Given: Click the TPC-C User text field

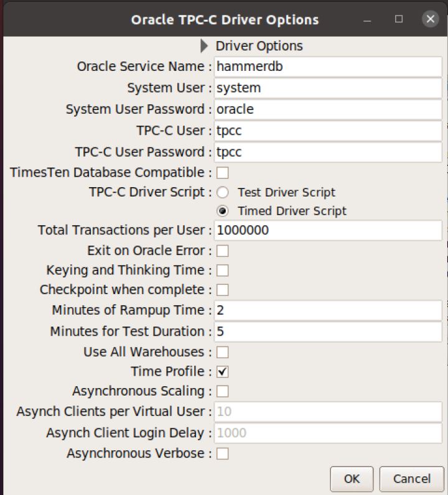Looking at the screenshot, I should pos(327,131).
